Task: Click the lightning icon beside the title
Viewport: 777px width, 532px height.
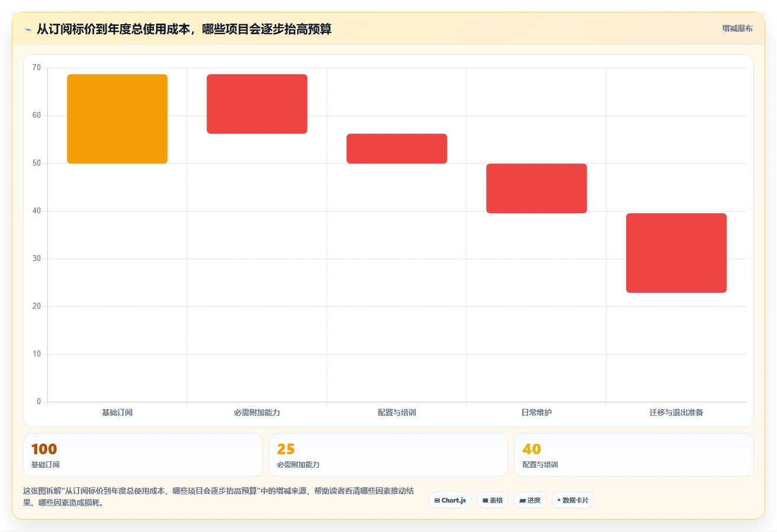Action: pyautogui.click(x=28, y=29)
